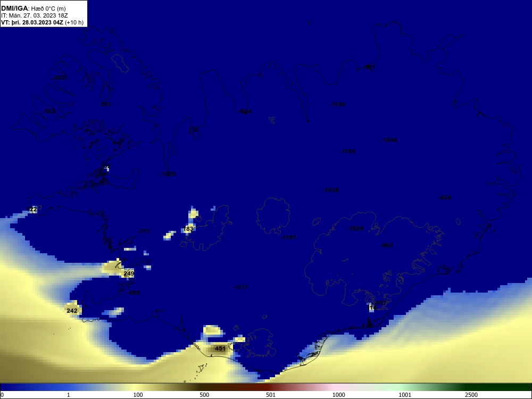This screenshot has height=399, width=532.
Task: Click the 100 label on the color scale
Action: (138, 395)
